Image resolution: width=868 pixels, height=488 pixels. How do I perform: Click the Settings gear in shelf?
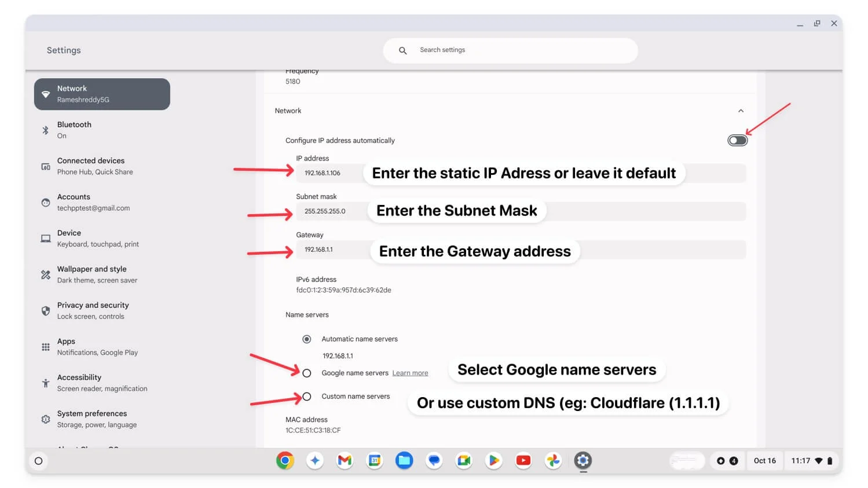583,461
